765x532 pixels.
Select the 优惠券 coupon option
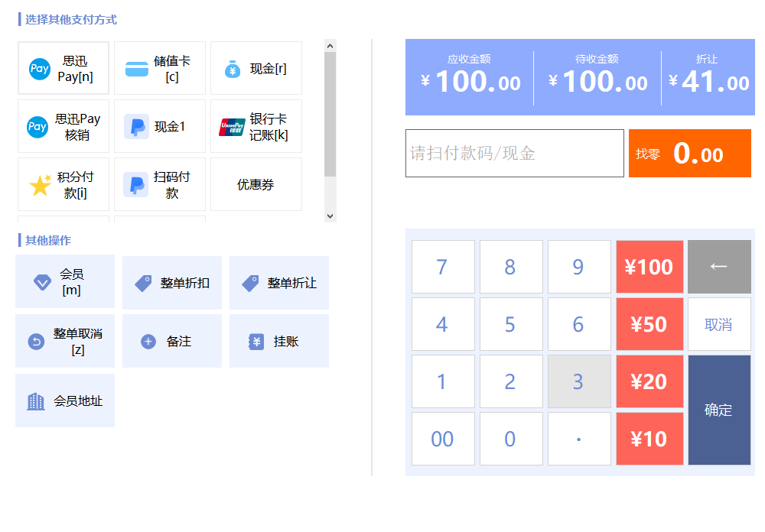[256, 185]
